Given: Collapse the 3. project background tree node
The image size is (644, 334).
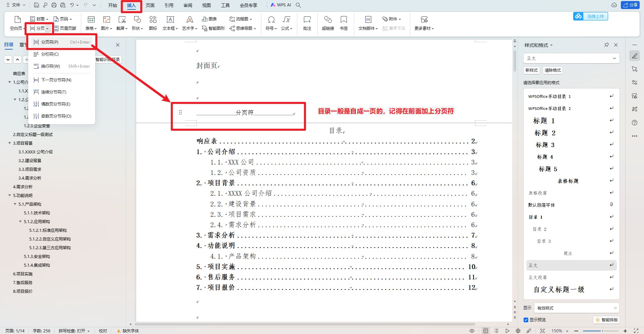Looking at the screenshot, I should click(x=10, y=143).
